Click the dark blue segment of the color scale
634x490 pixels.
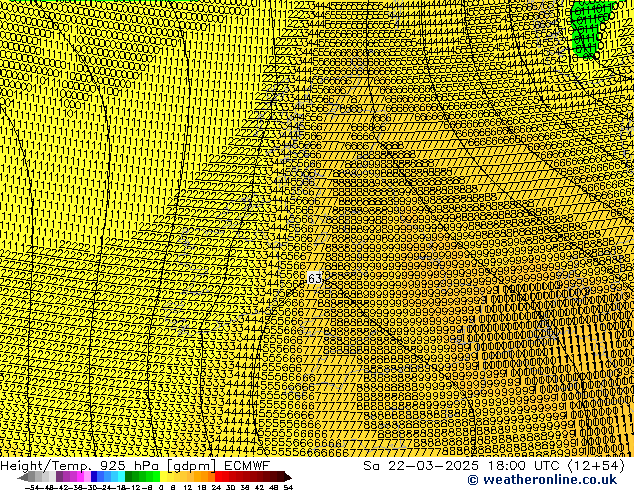coord(94,476)
